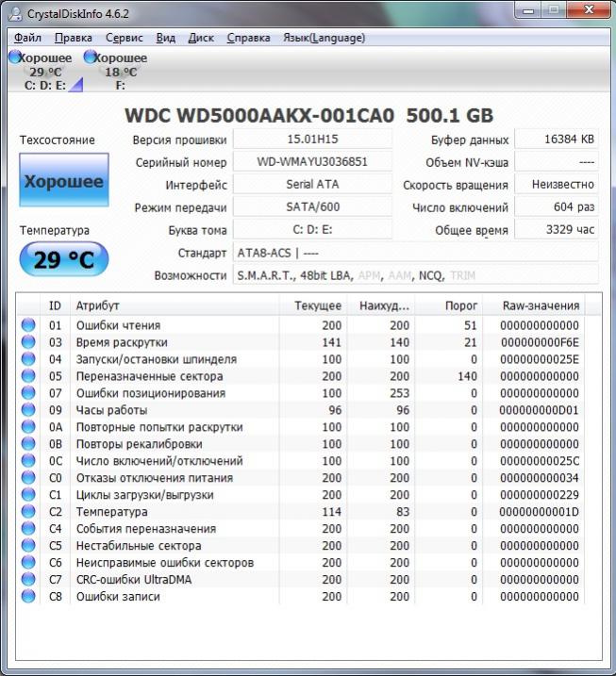
Task: Click the Serial ATA interface field
Action: tap(313, 185)
